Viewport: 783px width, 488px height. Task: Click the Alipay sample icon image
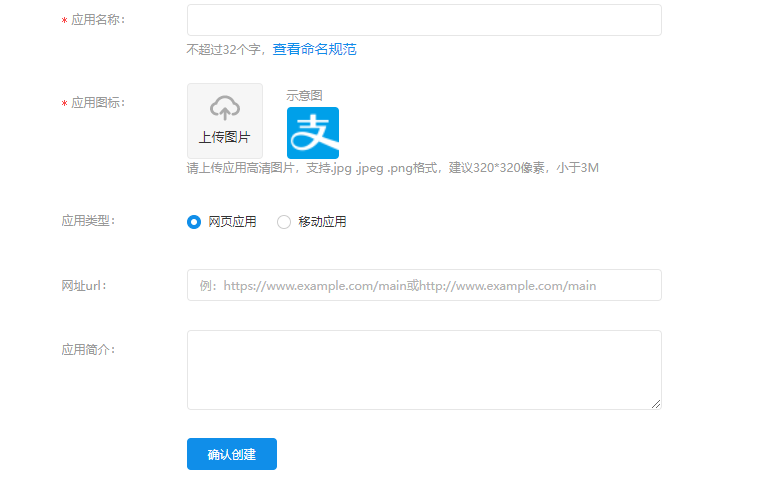[313, 133]
